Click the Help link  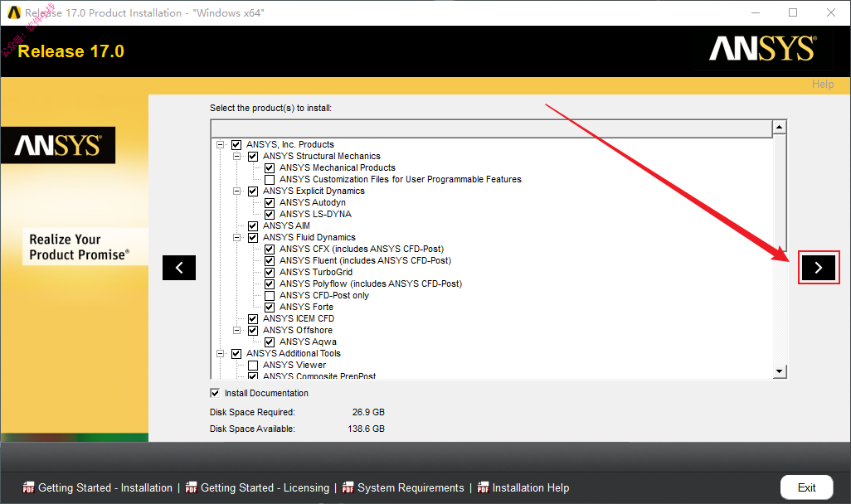pos(823,84)
